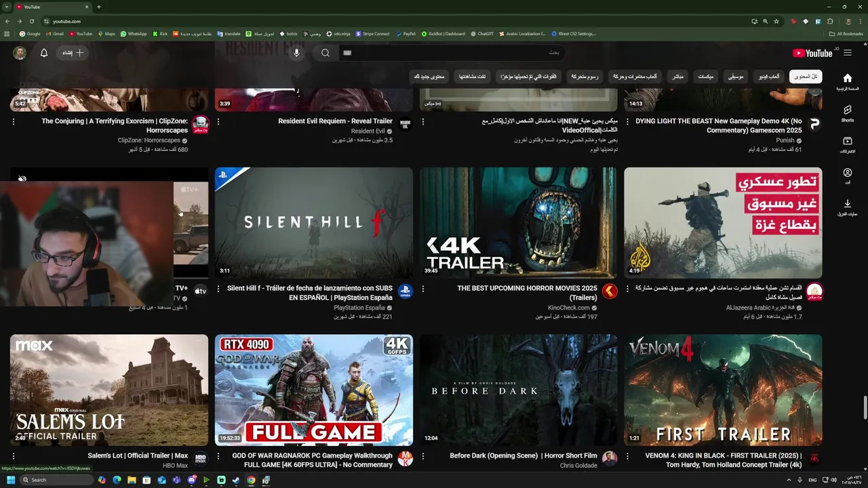Unmute the mini preview player
The height and width of the screenshot is (488, 868).
pos(22,179)
